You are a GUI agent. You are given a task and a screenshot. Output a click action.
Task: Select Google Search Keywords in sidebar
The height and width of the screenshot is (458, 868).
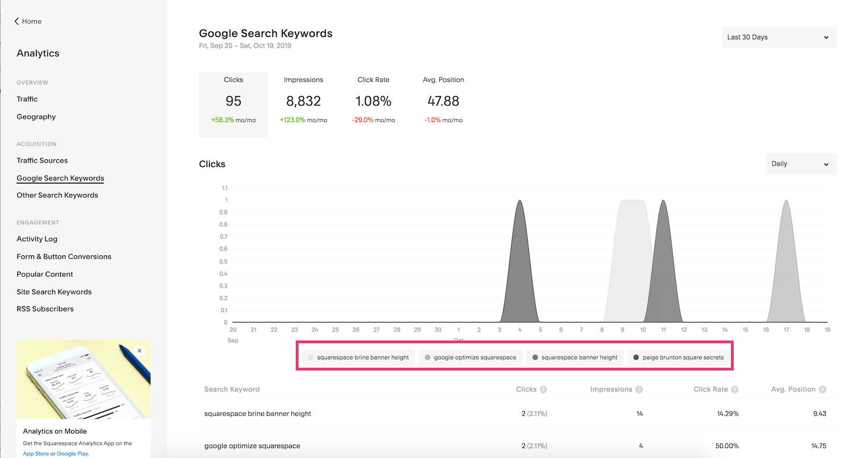[x=60, y=178]
